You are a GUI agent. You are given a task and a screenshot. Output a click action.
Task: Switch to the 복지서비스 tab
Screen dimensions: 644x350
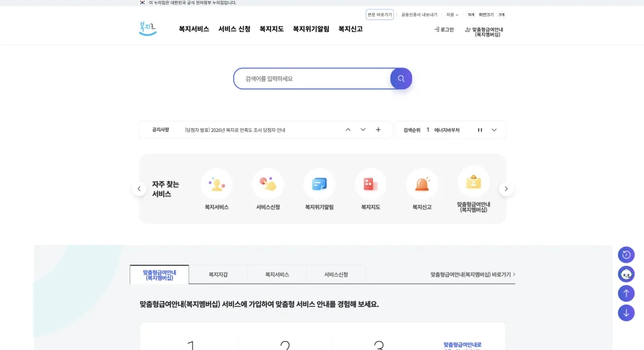(277, 275)
